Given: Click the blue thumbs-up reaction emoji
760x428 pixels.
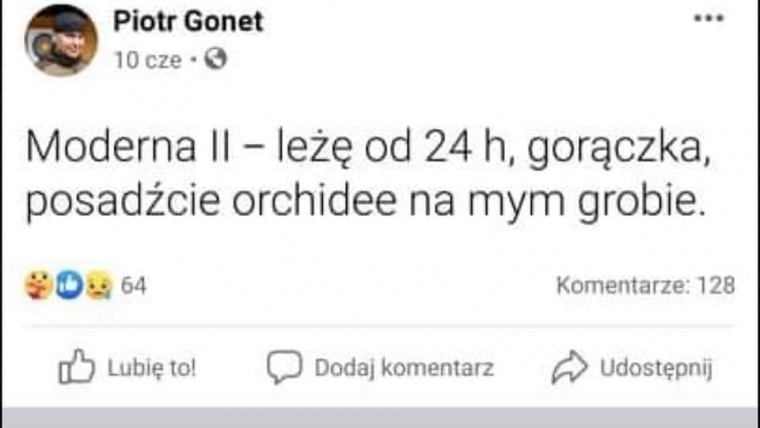Looking at the screenshot, I should [68, 286].
